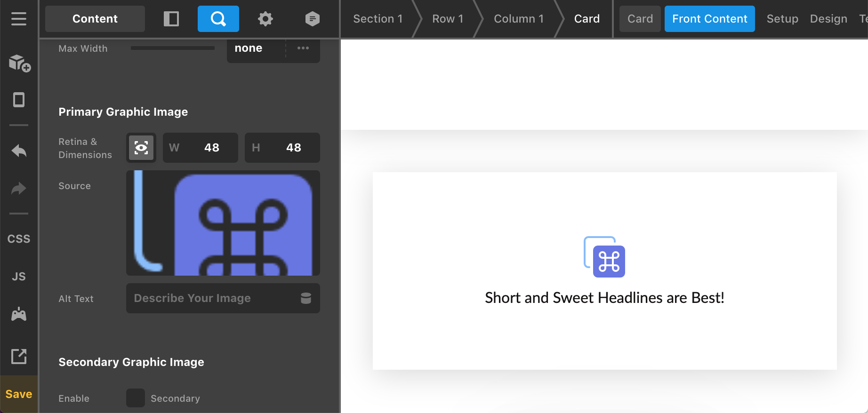Viewport: 868px width, 413px height.
Task: Click the Secondary Graphic Image heading
Action: [x=131, y=362]
